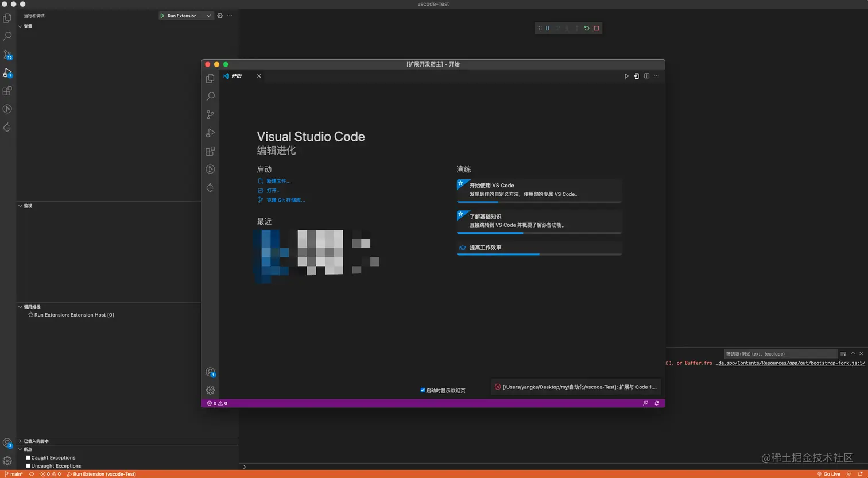Open LeetCode view in Extension Development Host

tap(211, 188)
